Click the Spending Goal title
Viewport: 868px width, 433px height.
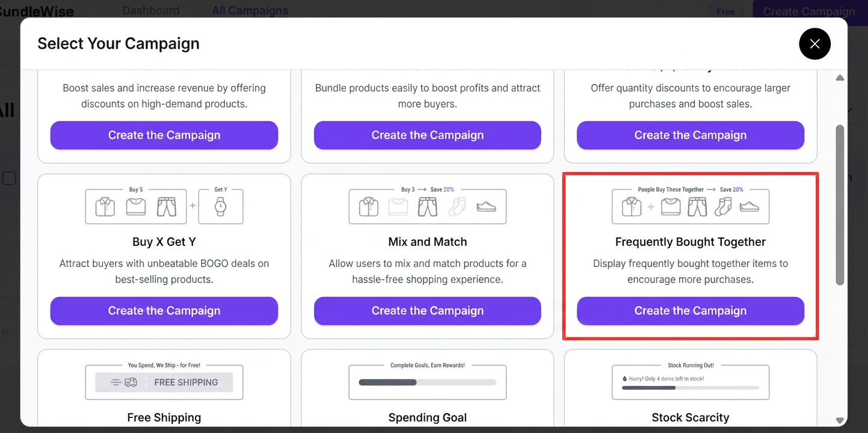click(427, 417)
